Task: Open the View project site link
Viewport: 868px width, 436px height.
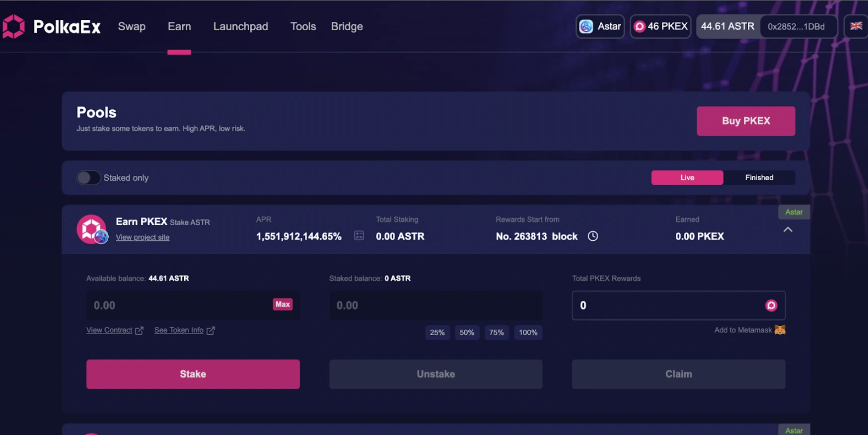Action: (143, 237)
